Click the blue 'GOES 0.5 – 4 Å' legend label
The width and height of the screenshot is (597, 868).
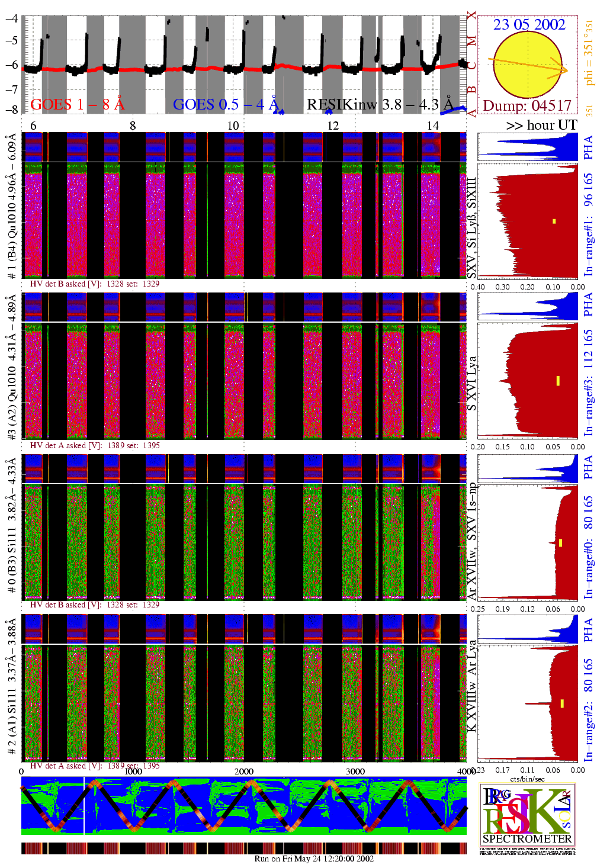tap(225, 105)
